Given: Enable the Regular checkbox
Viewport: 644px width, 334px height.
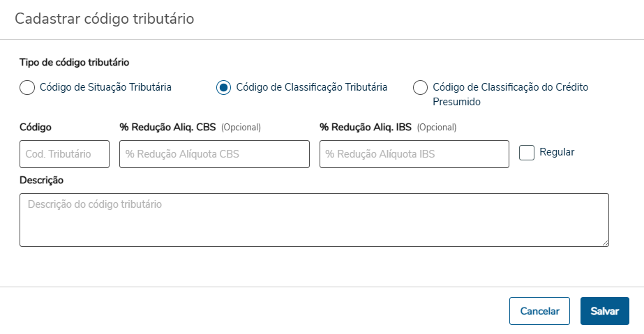Looking at the screenshot, I should point(527,152).
